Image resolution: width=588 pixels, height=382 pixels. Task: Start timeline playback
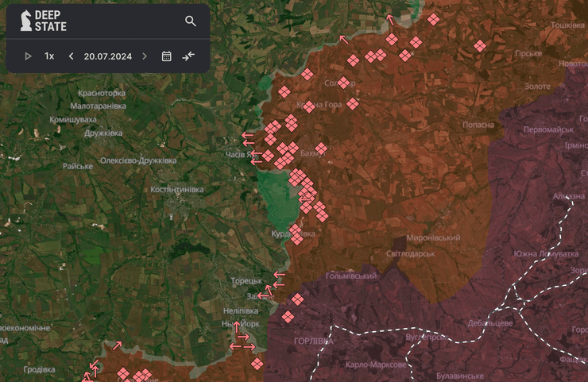tap(28, 56)
